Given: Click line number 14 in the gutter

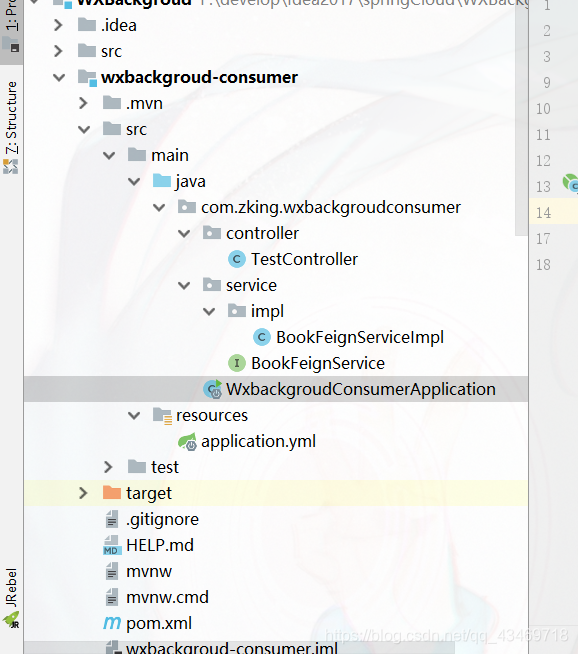Looking at the screenshot, I should point(543,213).
